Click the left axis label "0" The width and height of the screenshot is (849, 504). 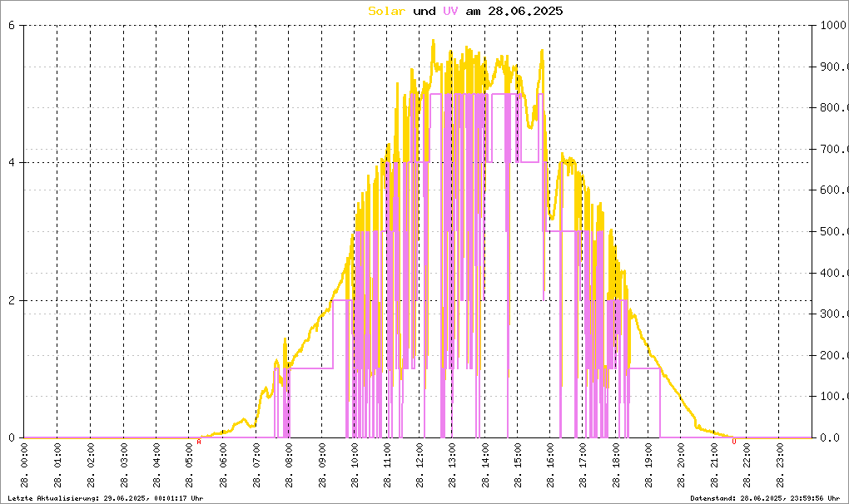[x=12, y=437]
